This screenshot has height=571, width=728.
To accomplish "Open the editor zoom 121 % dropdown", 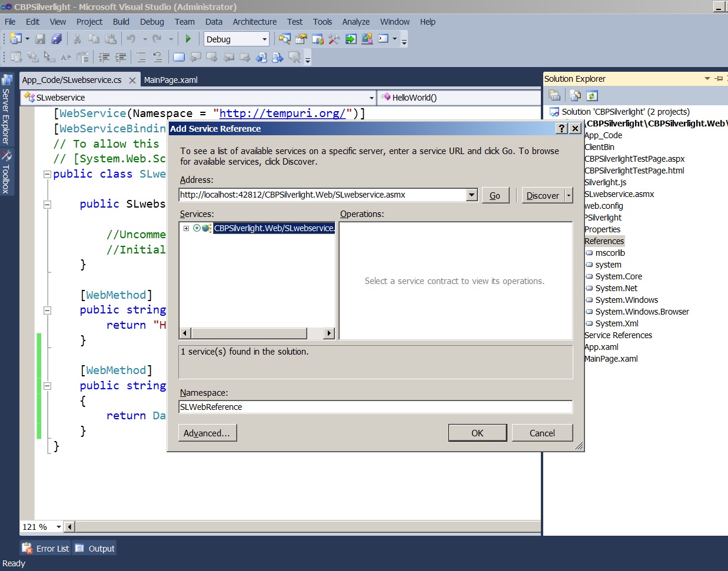I will (x=58, y=527).
